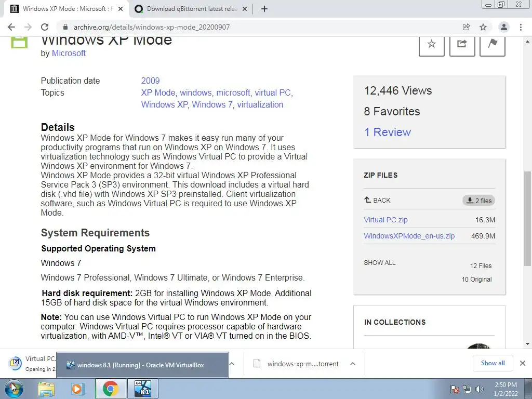Open Windows Explorer from taskbar
The height and width of the screenshot is (399, 532).
[46, 389]
